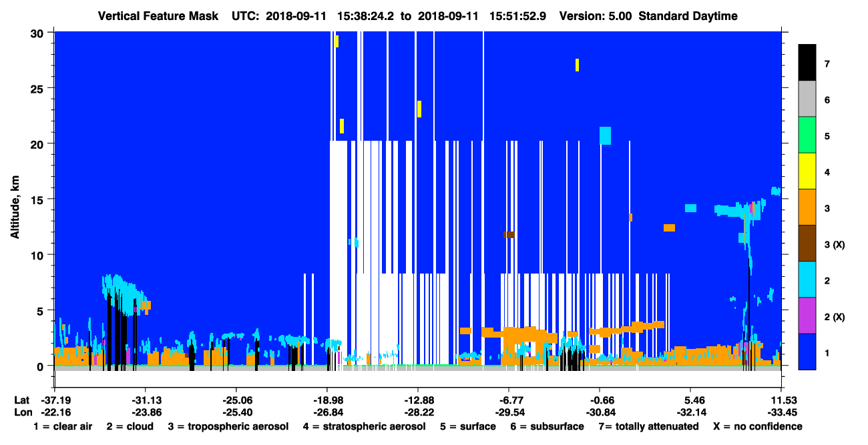Screen dimensions: 868x445
Task: Click the cyan cloud patch near 21 km
Action: (605, 135)
